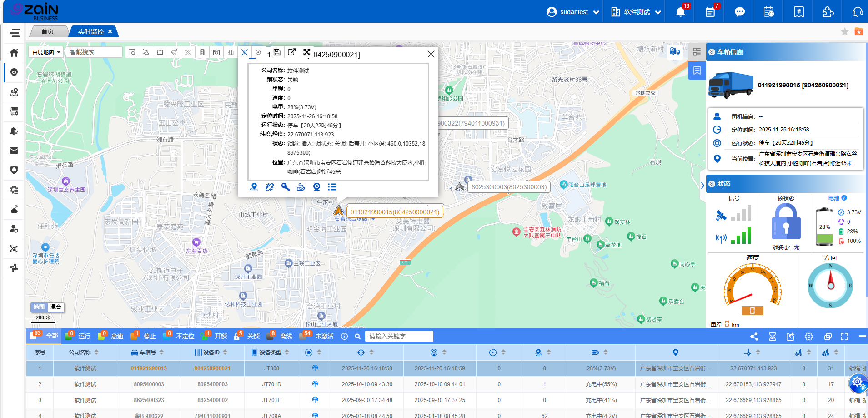This screenshot has height=418, width=868.
Task: Expand the 软件测试 company dropdown
Action: tap(636, 12)
